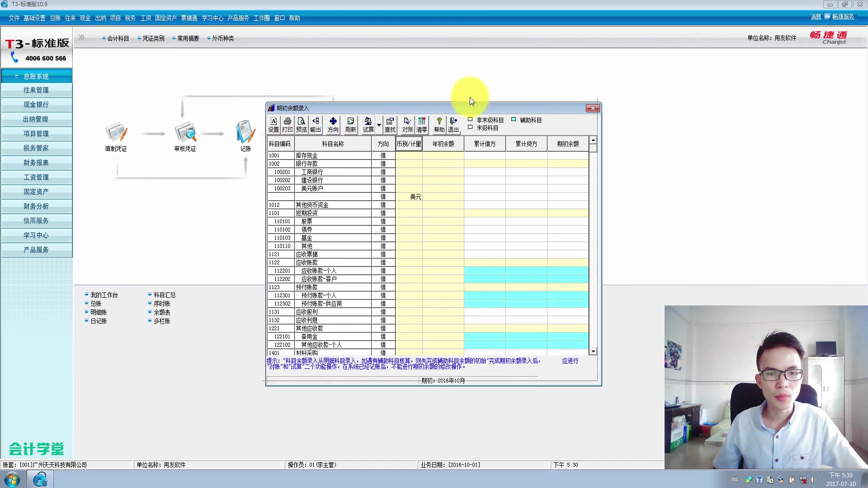The height and width of the screenshot is (488, 868).
Task: Open the 余额表 link
Action: tap(161, 312)
